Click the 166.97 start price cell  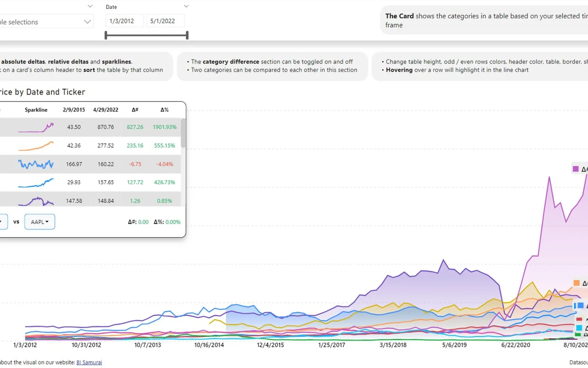coord(74,164)
